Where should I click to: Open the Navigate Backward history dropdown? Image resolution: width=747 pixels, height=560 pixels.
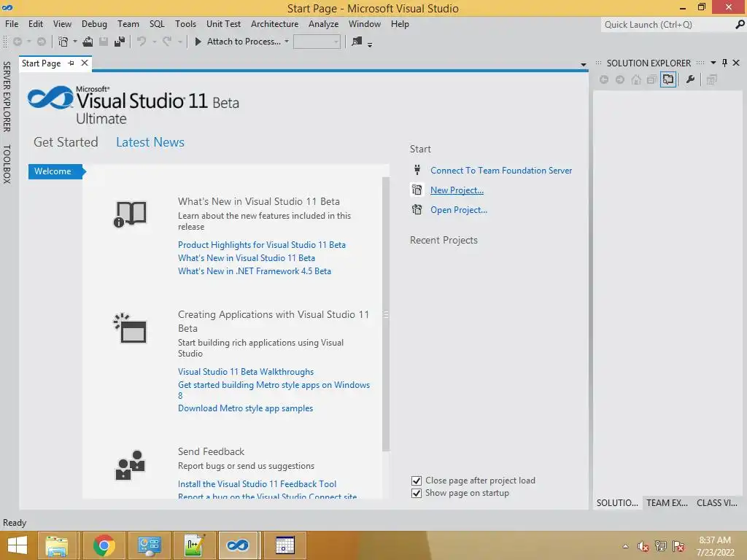29,42
